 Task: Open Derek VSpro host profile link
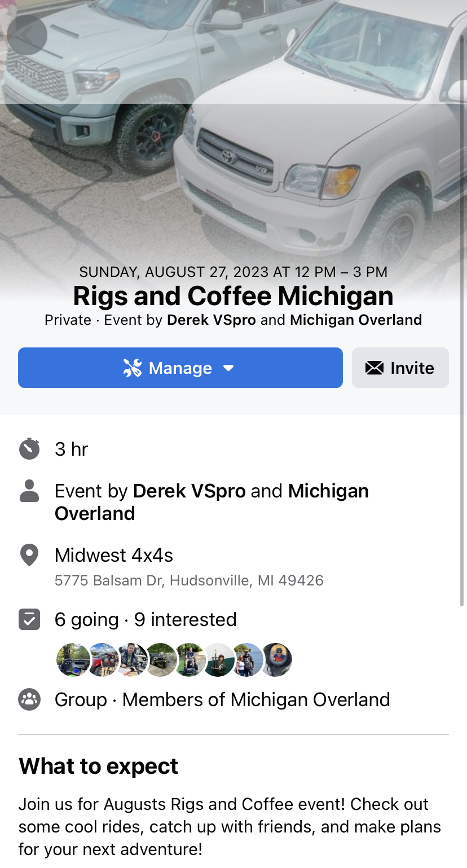[189, 491]
